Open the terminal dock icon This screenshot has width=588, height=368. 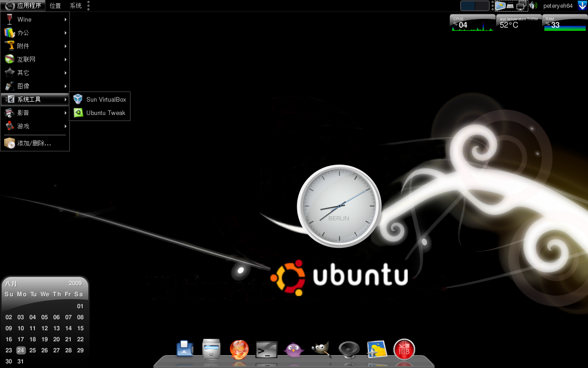(266, 350)
